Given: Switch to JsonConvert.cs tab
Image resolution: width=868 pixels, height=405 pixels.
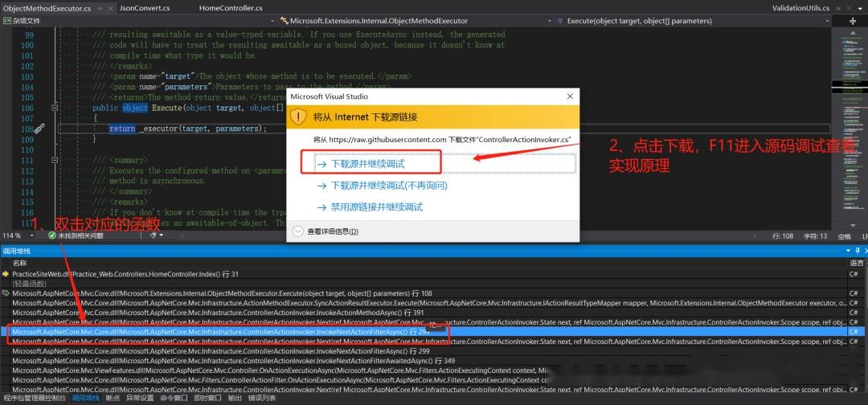Looking at the screenshot, I should tap(145, 7).
